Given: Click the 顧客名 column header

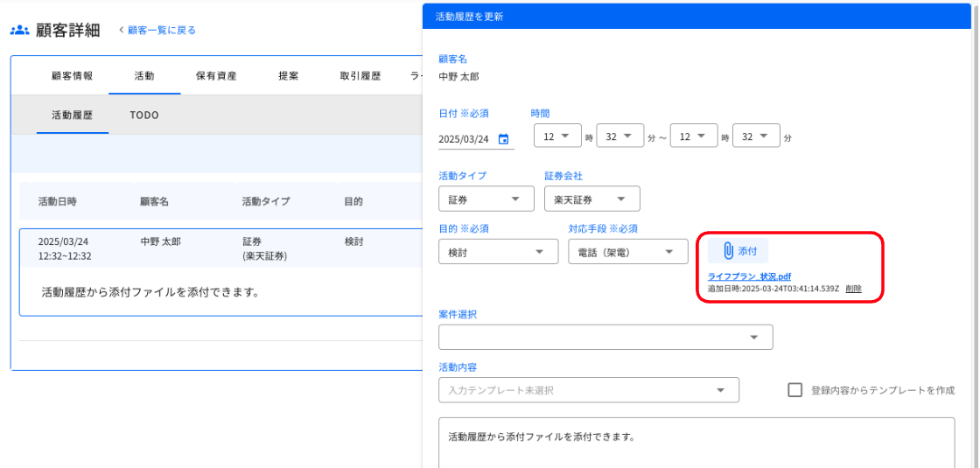Looking at the screenshot, I should (154, 201).
